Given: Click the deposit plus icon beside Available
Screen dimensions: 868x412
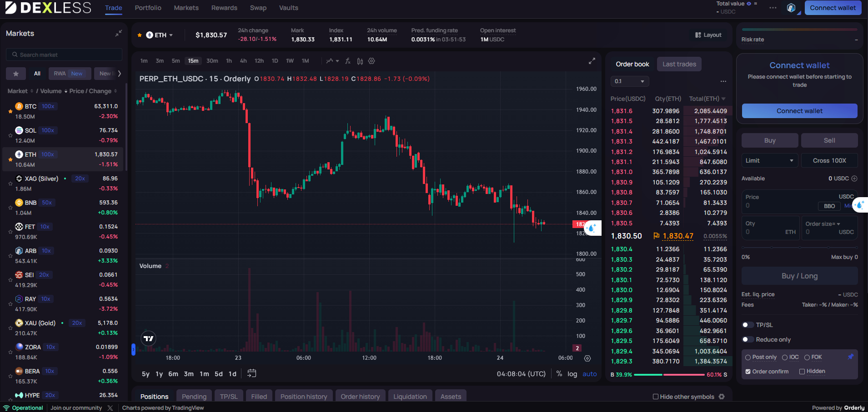Looking at the screenshot, I should (x=854, y=179).
